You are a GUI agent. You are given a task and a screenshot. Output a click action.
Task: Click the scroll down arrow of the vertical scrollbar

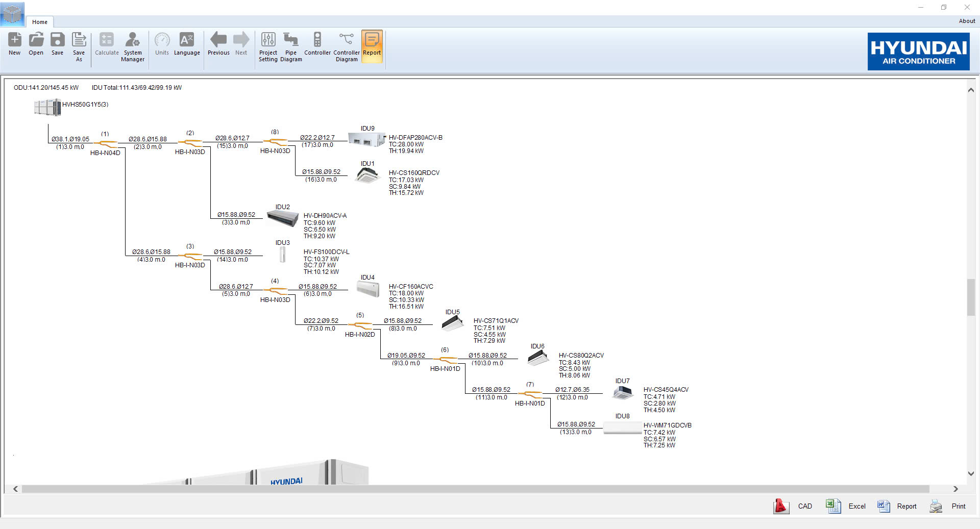(971, 473)
